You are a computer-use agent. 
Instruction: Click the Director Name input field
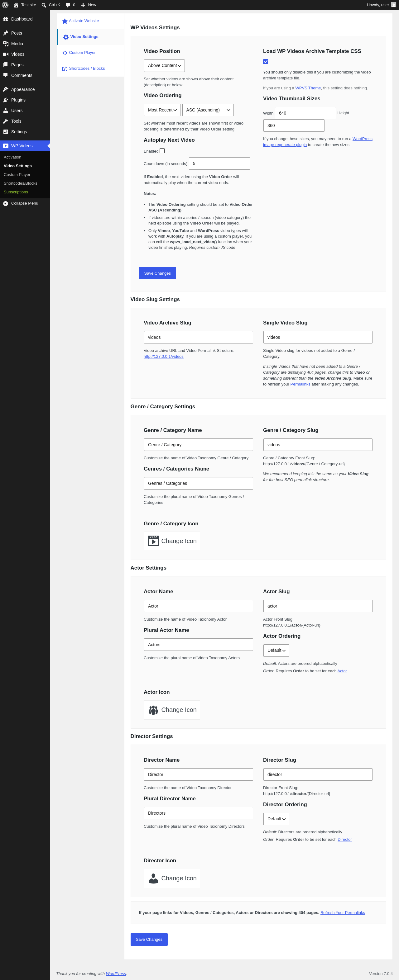click(x=198, y=774)
